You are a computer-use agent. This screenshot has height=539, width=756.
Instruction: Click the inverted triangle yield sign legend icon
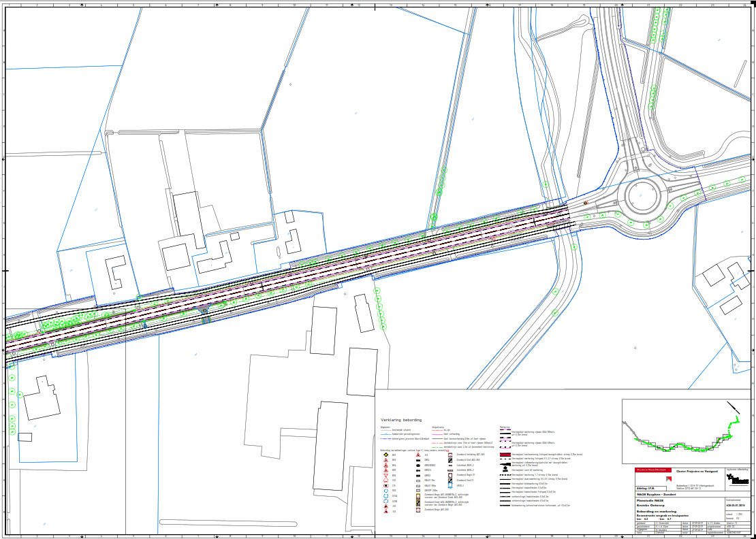point(385,475)
